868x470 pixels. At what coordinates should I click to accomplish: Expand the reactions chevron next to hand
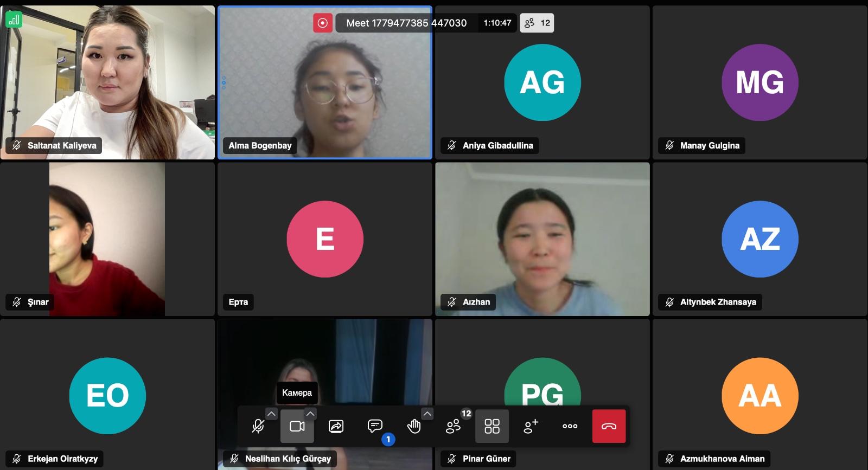click(427, 414)
